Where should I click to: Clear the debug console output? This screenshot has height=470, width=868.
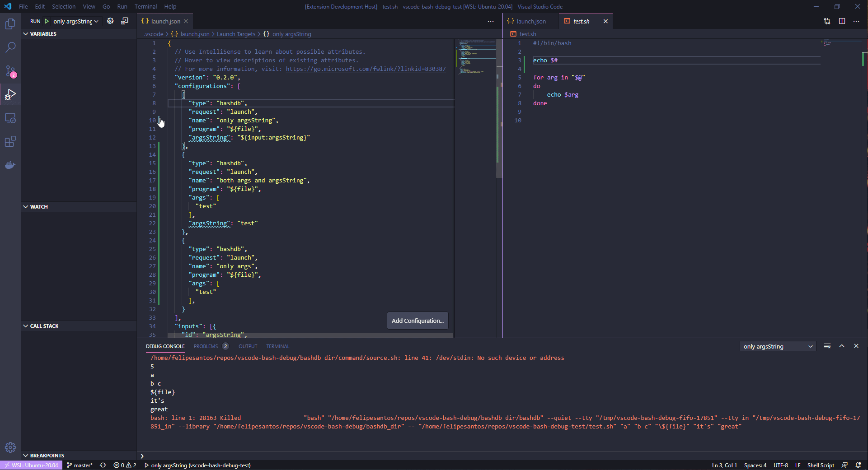coord(827,346)
